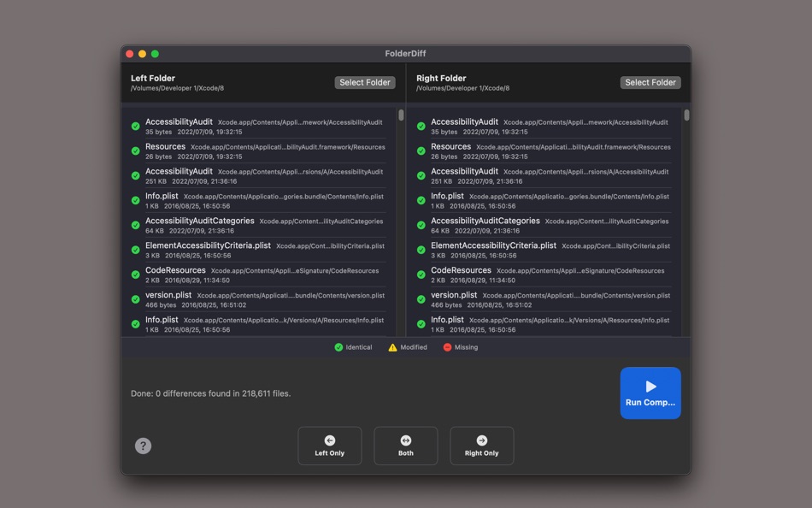Click the green checkmark beside CodeResources in right pane
The width and height of the screenshot is (812, 508).
tap(421, 274)
